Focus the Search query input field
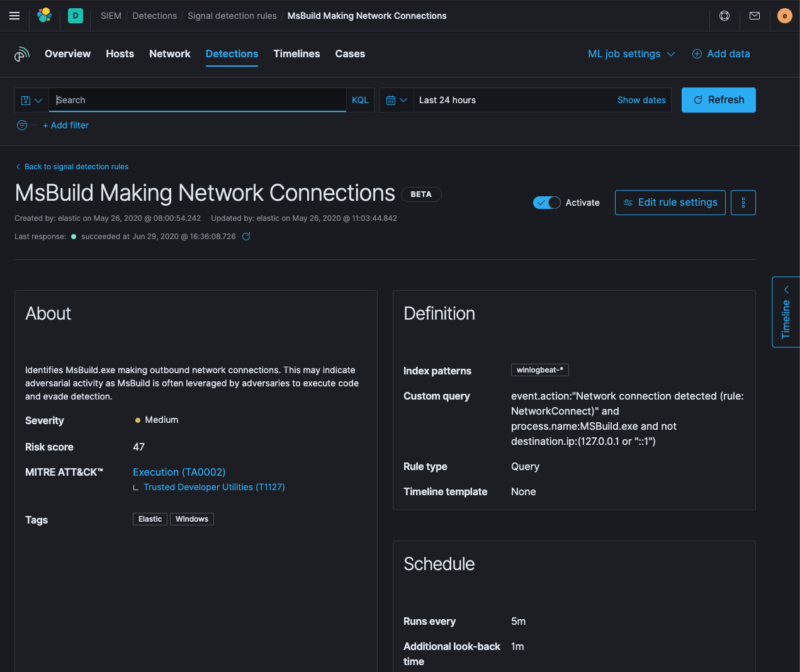Image resolution: width=800 pixels, height=672 pixels. 198,100
